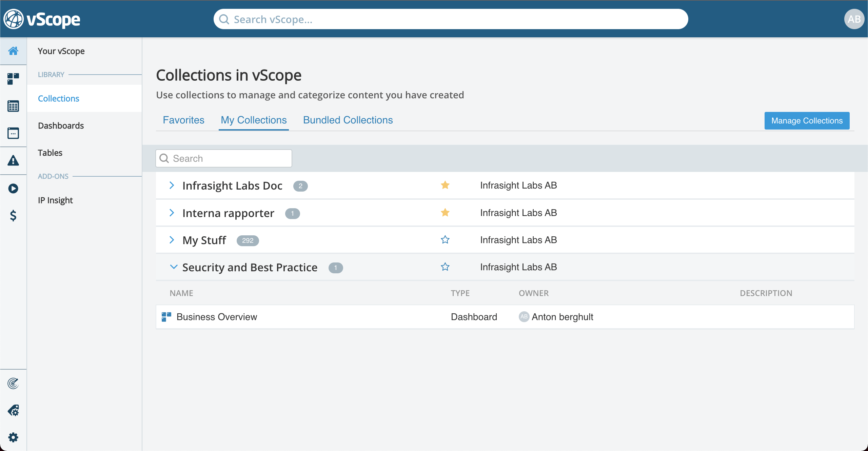Viewport: 868px width, 451px height.
Task: Click the DESCRIPTION column header
Action: 766,293
